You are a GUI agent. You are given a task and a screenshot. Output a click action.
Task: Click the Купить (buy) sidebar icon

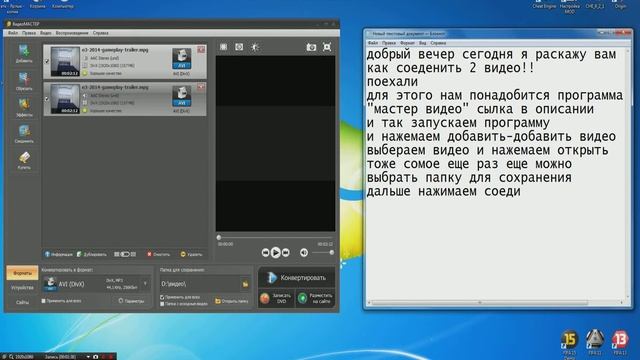[x=24, y=160]
